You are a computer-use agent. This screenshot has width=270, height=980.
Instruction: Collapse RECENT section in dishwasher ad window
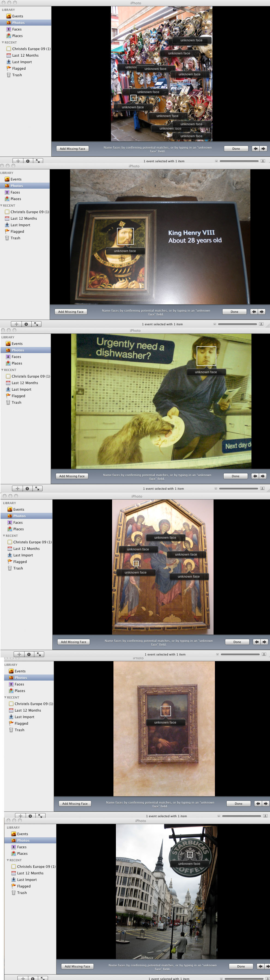[3, 370]
